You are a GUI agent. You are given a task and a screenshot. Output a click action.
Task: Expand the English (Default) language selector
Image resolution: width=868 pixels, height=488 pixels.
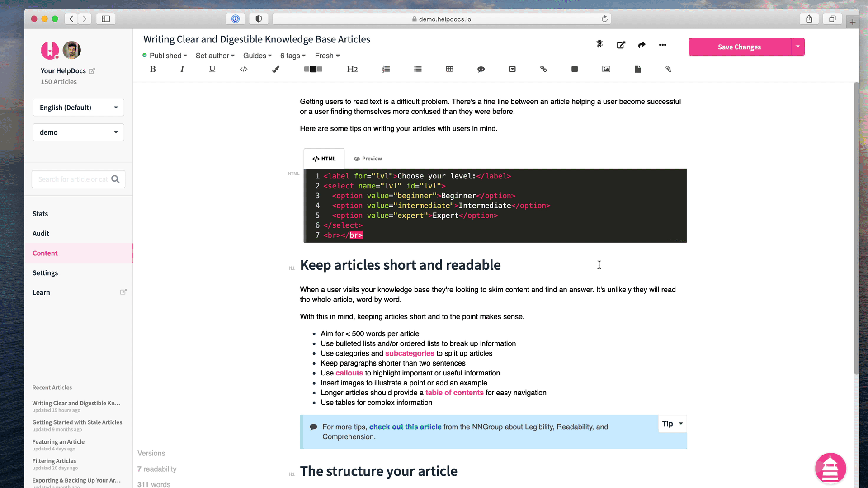point(78,108)
